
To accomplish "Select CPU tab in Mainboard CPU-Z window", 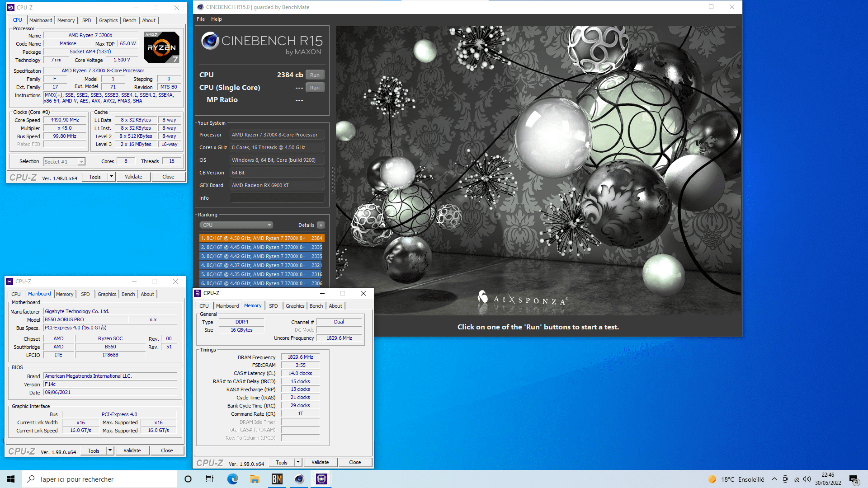I will (16, 294).
